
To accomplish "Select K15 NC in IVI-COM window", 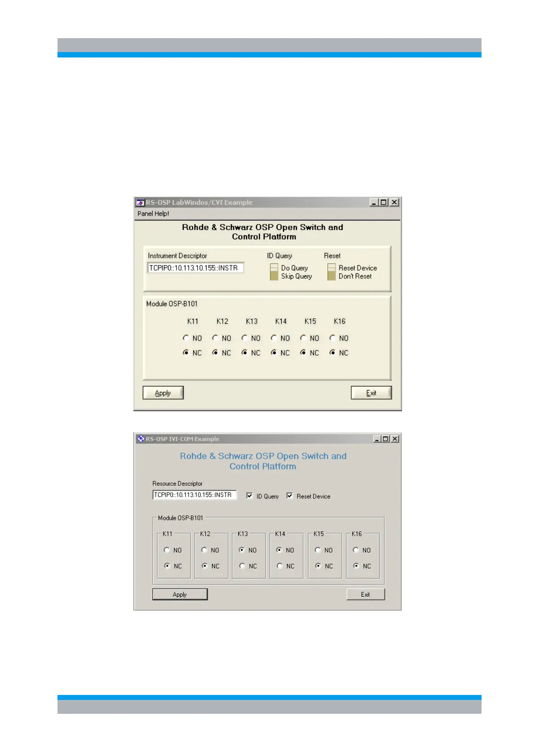I will (x=318, y=566).
